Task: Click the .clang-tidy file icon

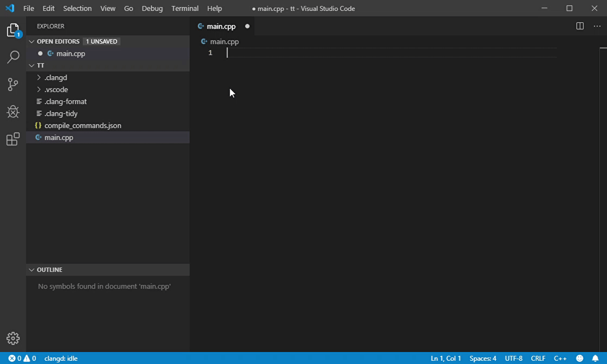Action: pyautogui.click(x=38, y=113)
